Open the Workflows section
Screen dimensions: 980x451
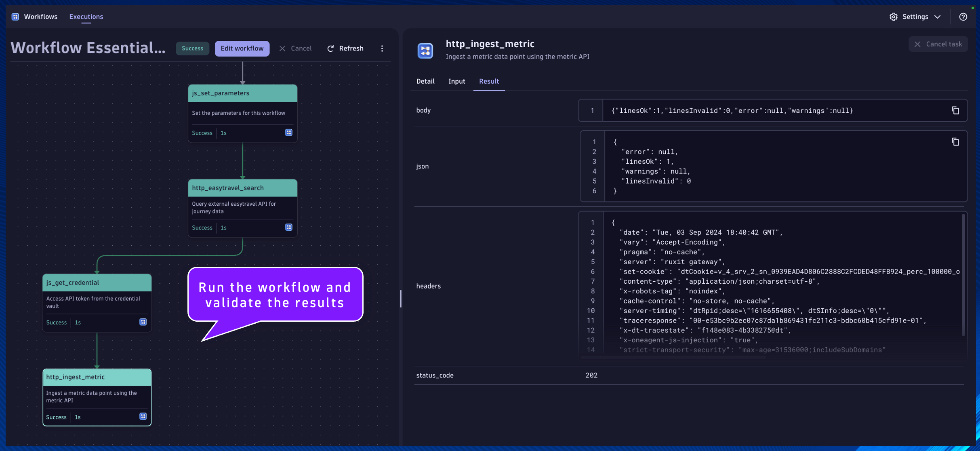coord(40,17)
